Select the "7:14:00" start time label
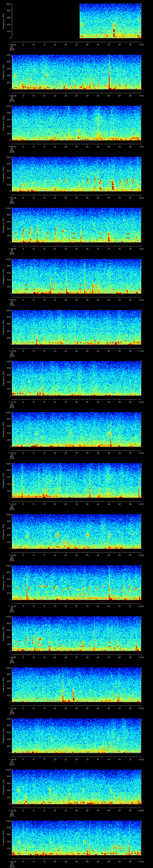153x868 pixels. [x=12, y=555]
